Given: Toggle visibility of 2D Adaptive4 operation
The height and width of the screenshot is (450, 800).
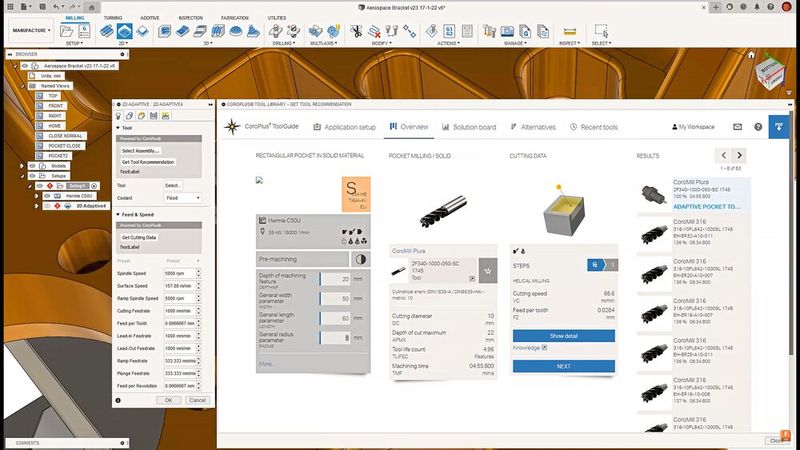Looking at the screenshot, I should click(x=47, y=206).
